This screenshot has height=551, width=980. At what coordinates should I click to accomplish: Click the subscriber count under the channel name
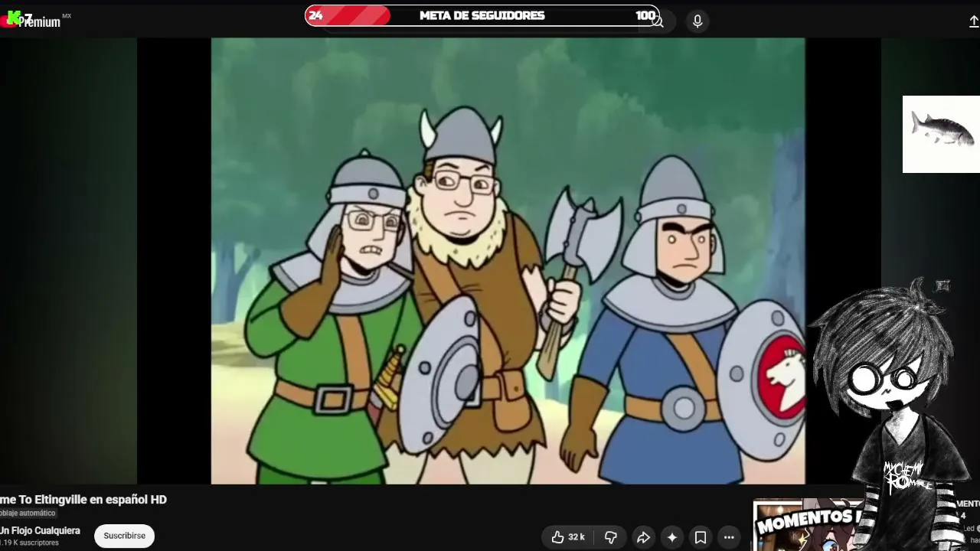tap(29, 543)
